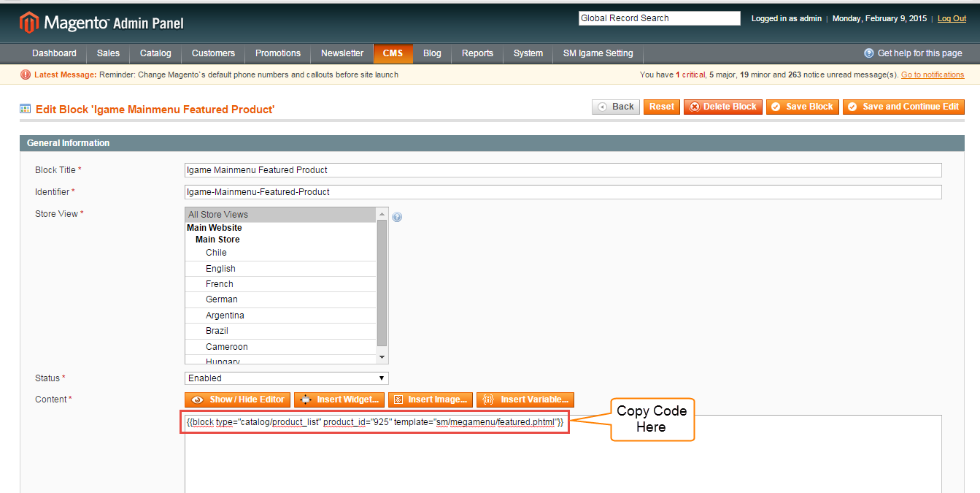
Task: Click inside the Content textarea
Action: [563, 454]
